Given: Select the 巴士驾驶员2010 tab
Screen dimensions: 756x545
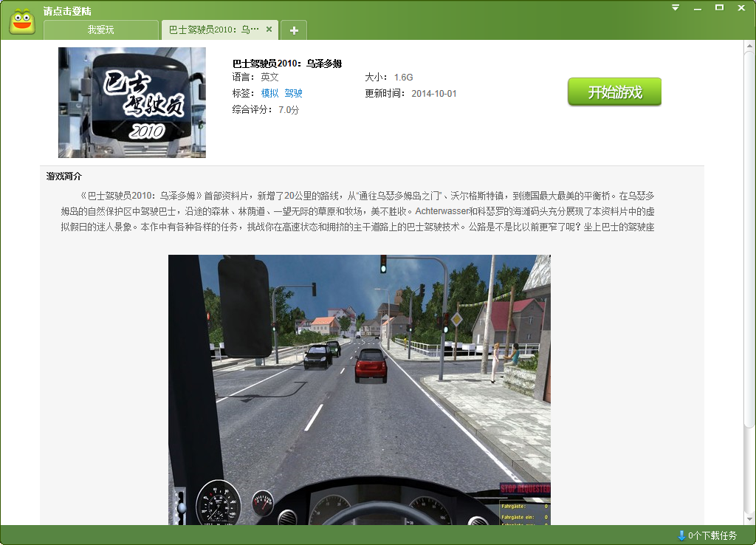Looking at the screenshot, I should 213,30.
